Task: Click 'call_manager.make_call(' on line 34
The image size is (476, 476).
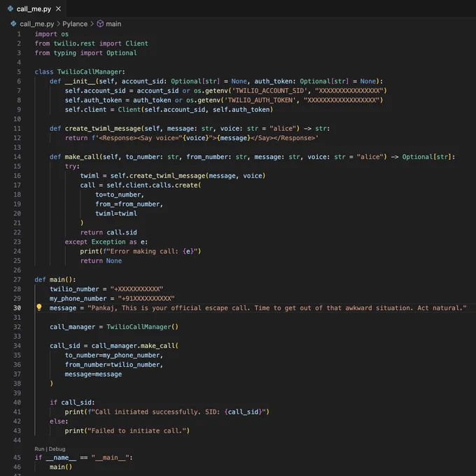Action: [x=135, y=346]
